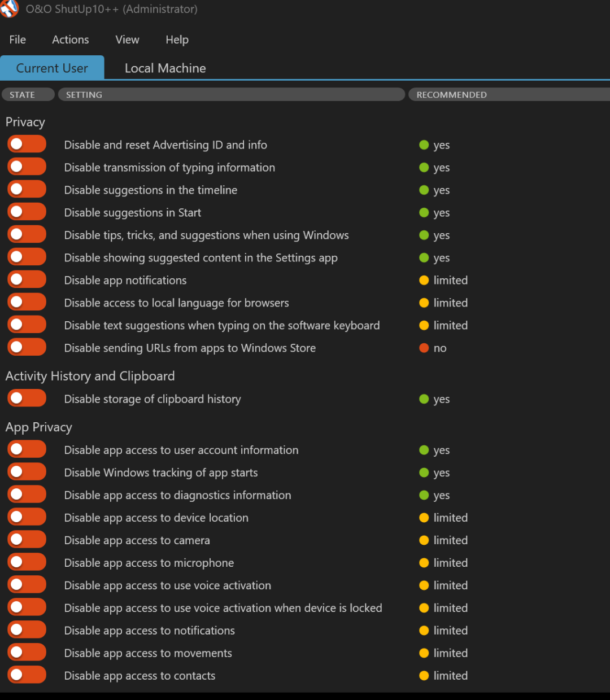The height and width of the screenshot is (700, 610).
Task: Click 'limited' recommendation for app access to notifications
Action: tap(451, 631)
